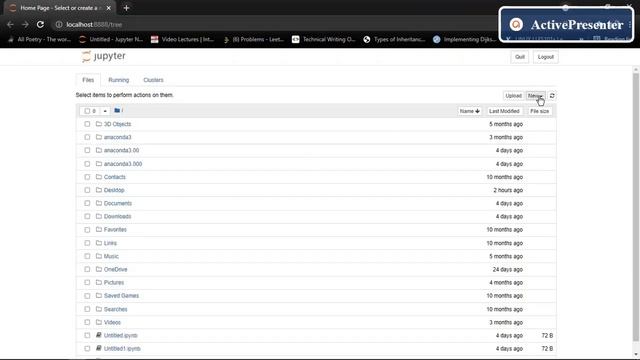The image size is (640, 360).
Task: Check the 3D Objects folder checkbox
Action: coord(87,124)
